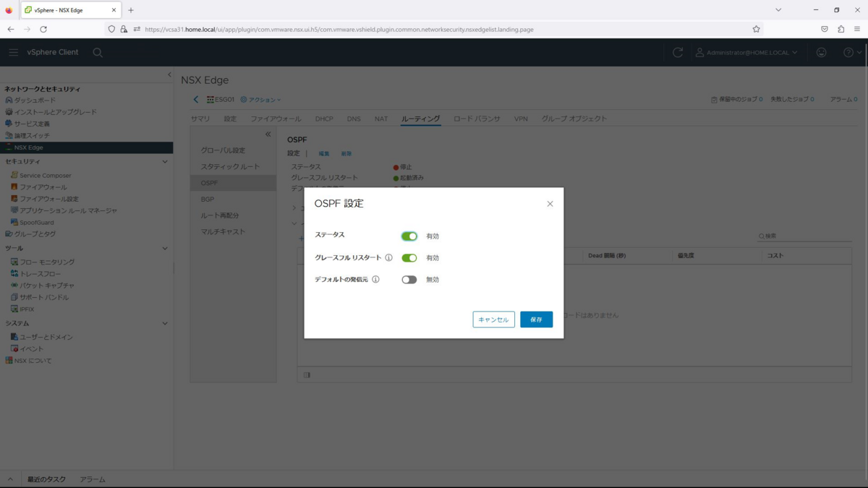Open ユーザーとドメイン in the sidebar
The width and height of the screenshot is (868, 488).
coord(46,338)
